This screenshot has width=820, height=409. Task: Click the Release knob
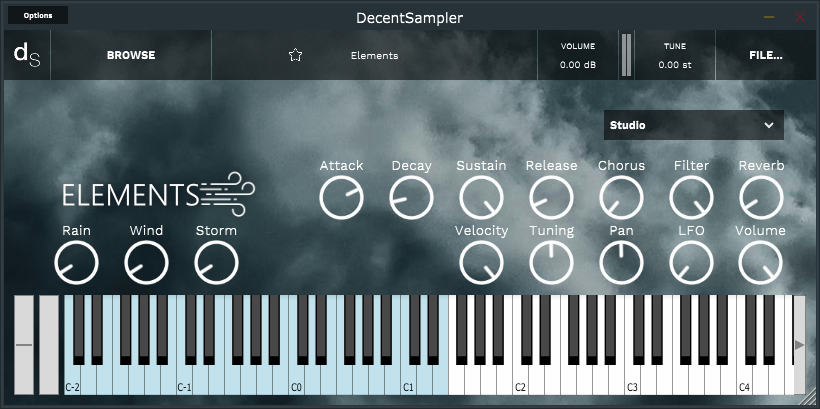[551, 198]
